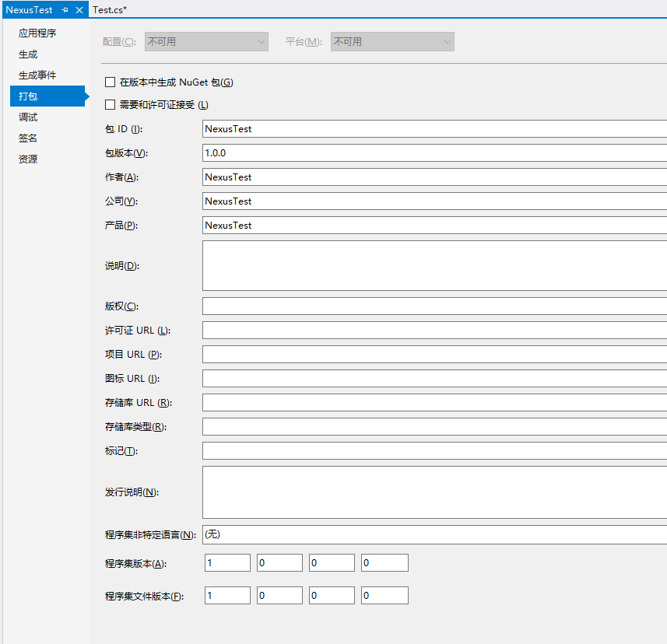Screen dimensions: 667x644
Task: Enable 需要和许可证接受 checkbox
Action: (111, 104)
